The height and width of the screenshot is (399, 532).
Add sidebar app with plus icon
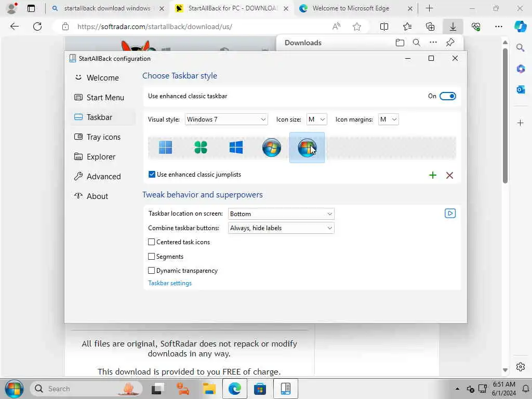[x=521, y=123]
